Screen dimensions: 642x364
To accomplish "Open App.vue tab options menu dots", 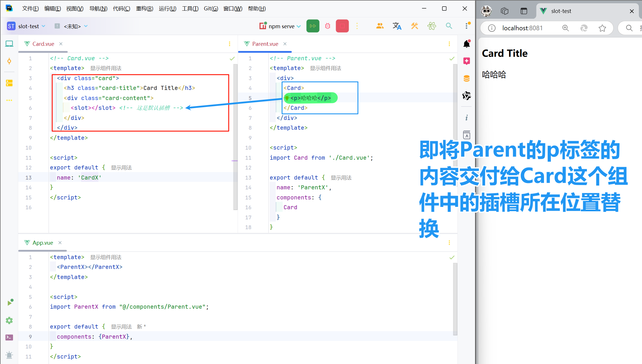I will (449, 243).
